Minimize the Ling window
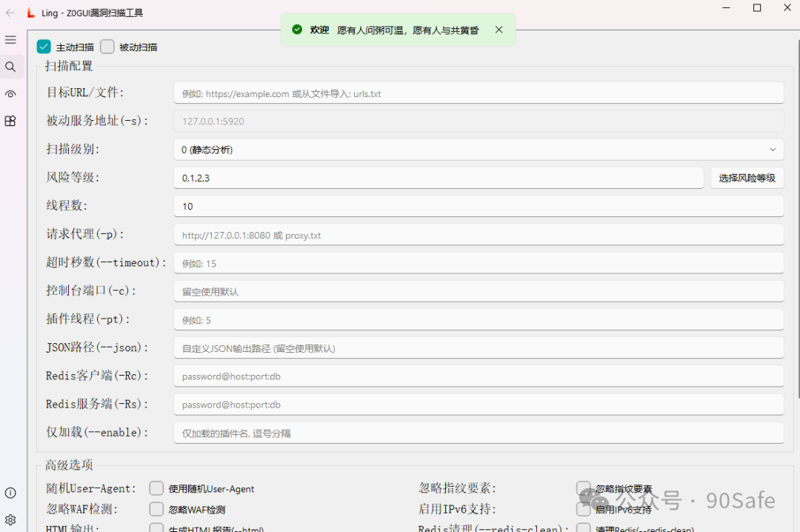The height and width of the screenshot is (532, 800). click(x=726, y=7)
